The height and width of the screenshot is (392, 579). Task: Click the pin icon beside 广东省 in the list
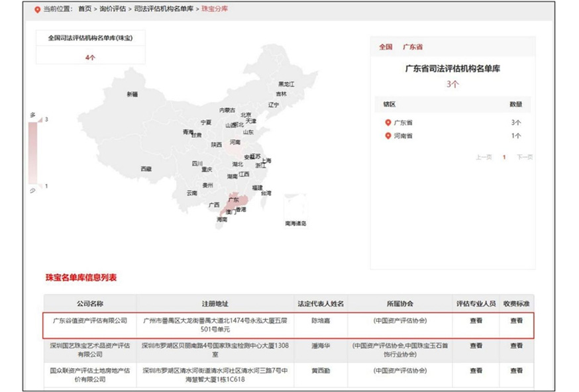pyautogui.click(x=388, y=123)
